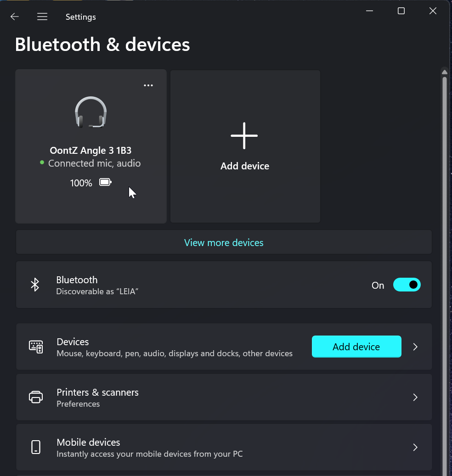Maximize the Settings window
This screenshot has height=476, width=452.
click(x=401, y=11)
